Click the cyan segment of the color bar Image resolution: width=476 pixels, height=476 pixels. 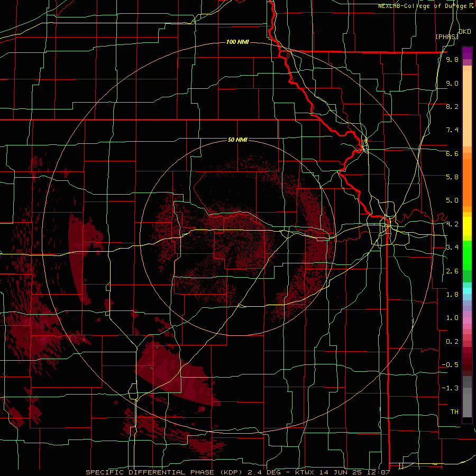[467, 290]
